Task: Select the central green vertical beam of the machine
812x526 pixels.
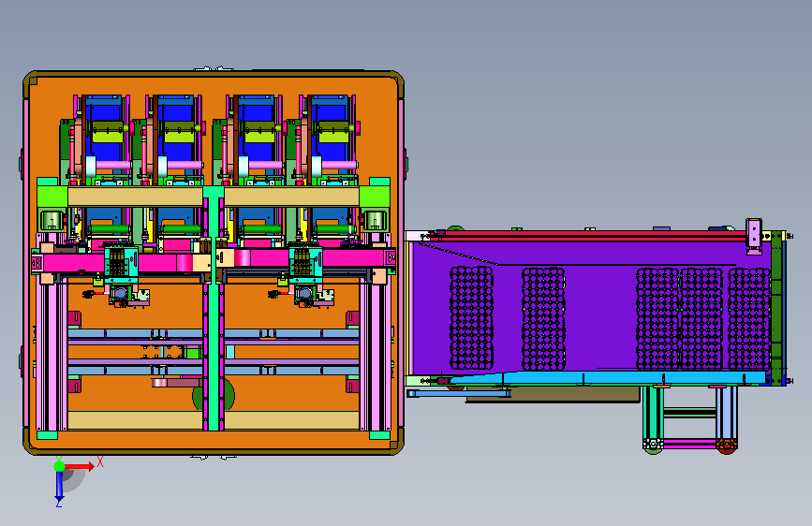Action: coord(213,309)
